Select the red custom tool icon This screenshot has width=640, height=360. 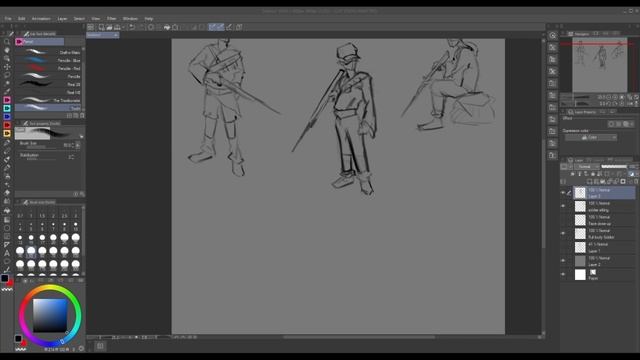pos(7,125)
